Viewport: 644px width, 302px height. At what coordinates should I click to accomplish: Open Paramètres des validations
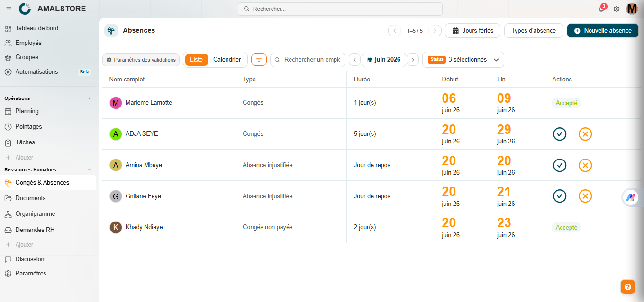point(141,60)
